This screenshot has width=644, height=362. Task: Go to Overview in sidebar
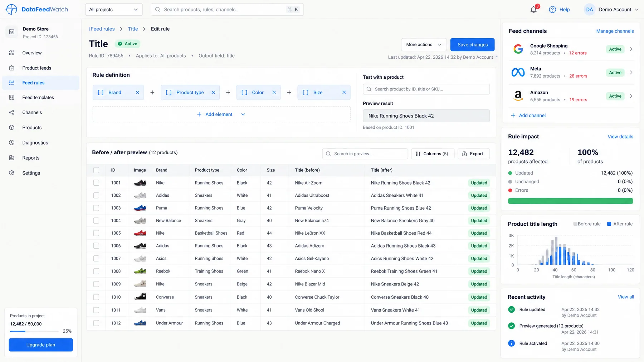[x=41, y=53]
